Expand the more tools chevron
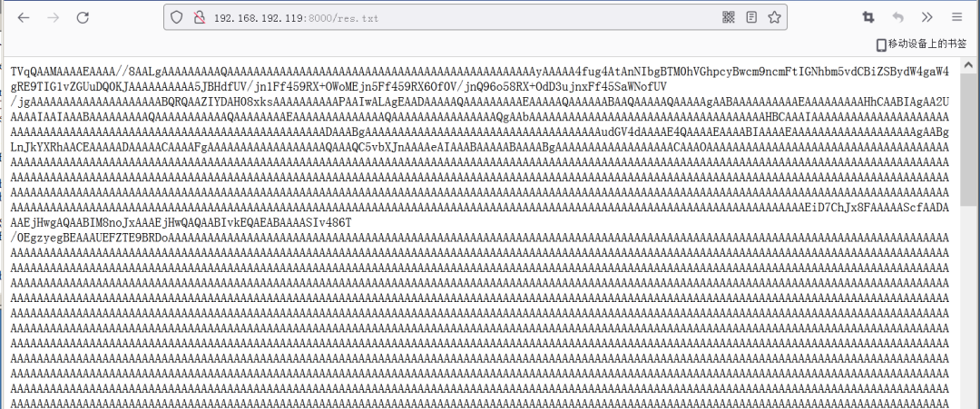 point(926,17)
